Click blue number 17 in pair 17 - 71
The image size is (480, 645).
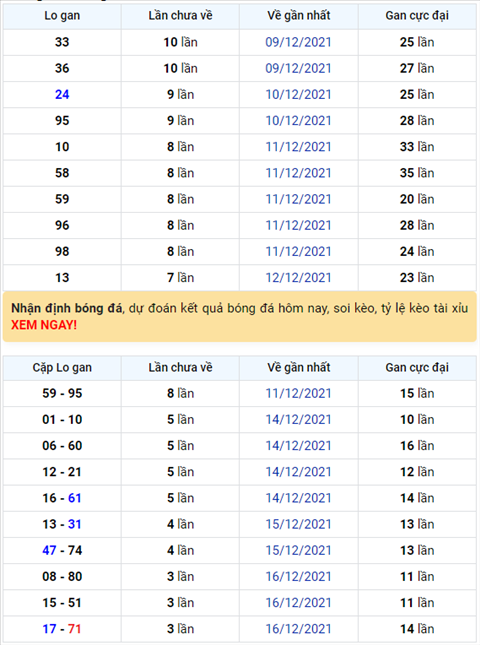point(49,629)
